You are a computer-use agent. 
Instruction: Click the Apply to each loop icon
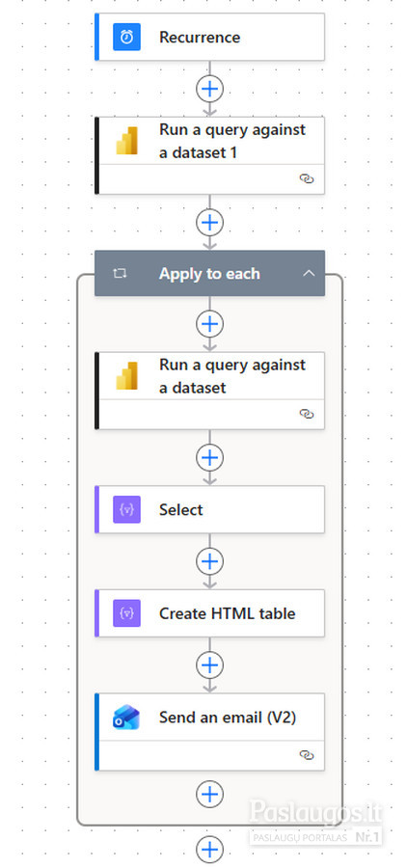pyautogui.click(x=121, y=274)
